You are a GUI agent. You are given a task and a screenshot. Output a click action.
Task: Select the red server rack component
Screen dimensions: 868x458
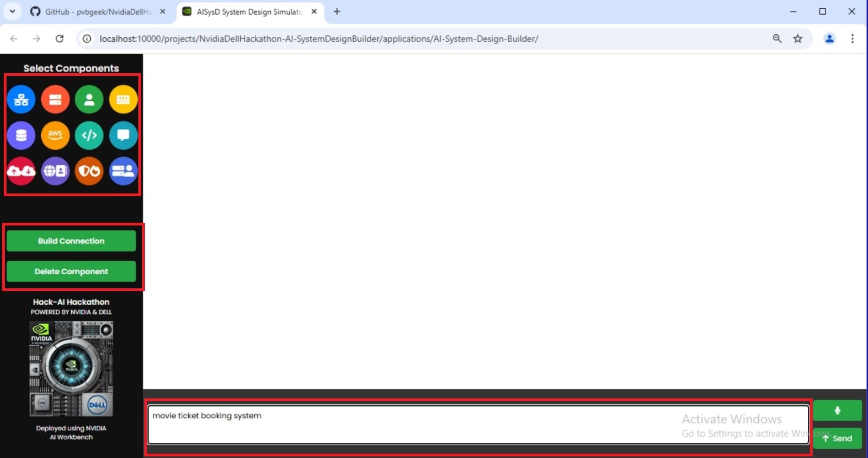(x=55, y=100)
